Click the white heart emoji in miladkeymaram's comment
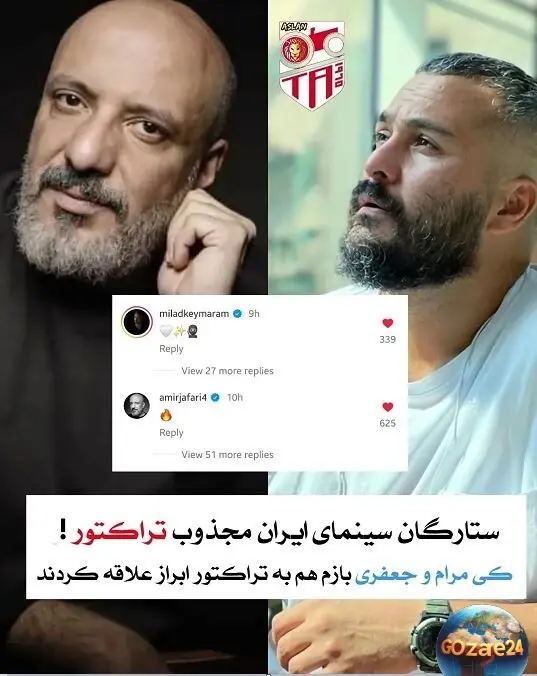 tap(165, 331)
